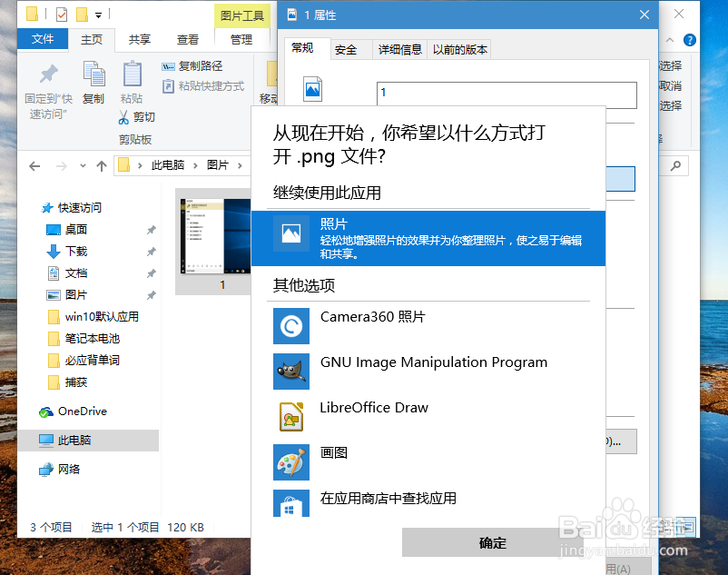The height and width of the screenshot is (575, 728).
Task: Switch to the 查看 ribbon tab
Action: [x=187, y=40]
